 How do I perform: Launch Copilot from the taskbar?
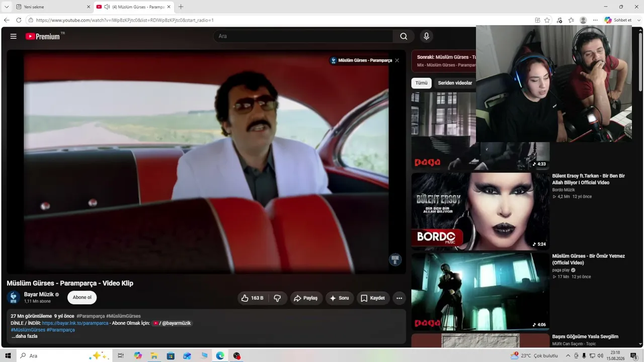(138, 356)
